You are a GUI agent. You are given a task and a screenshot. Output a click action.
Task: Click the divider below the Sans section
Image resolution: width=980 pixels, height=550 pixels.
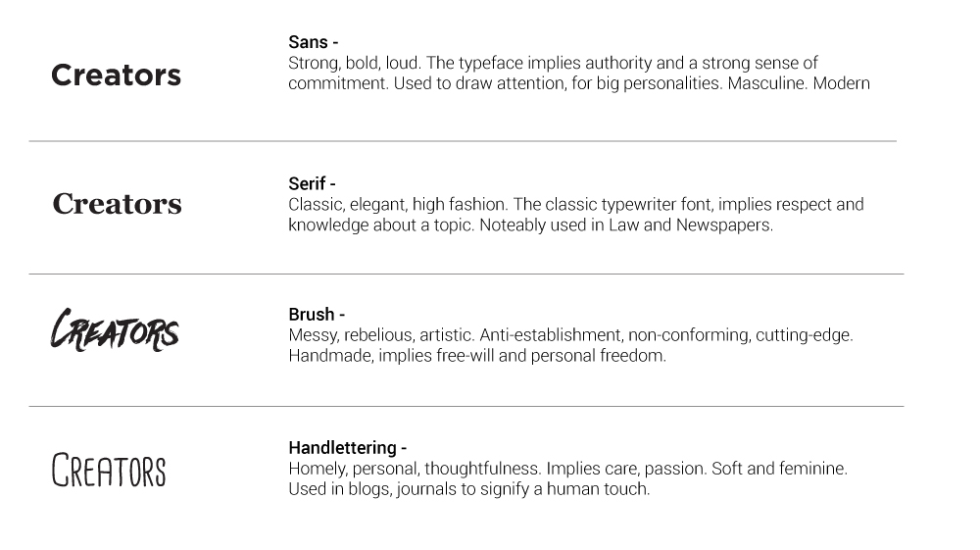463,141
